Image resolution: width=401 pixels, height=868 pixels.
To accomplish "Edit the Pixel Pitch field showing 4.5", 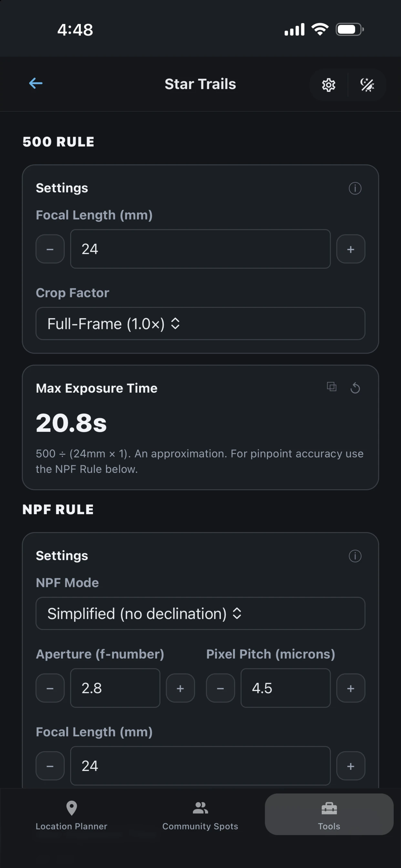I will point(285,688).
